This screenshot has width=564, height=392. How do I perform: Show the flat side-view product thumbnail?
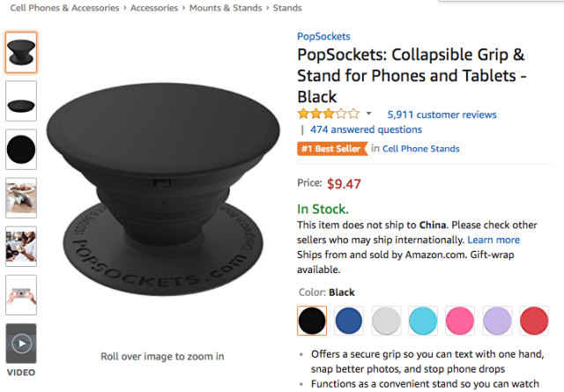tap(21, 101)
